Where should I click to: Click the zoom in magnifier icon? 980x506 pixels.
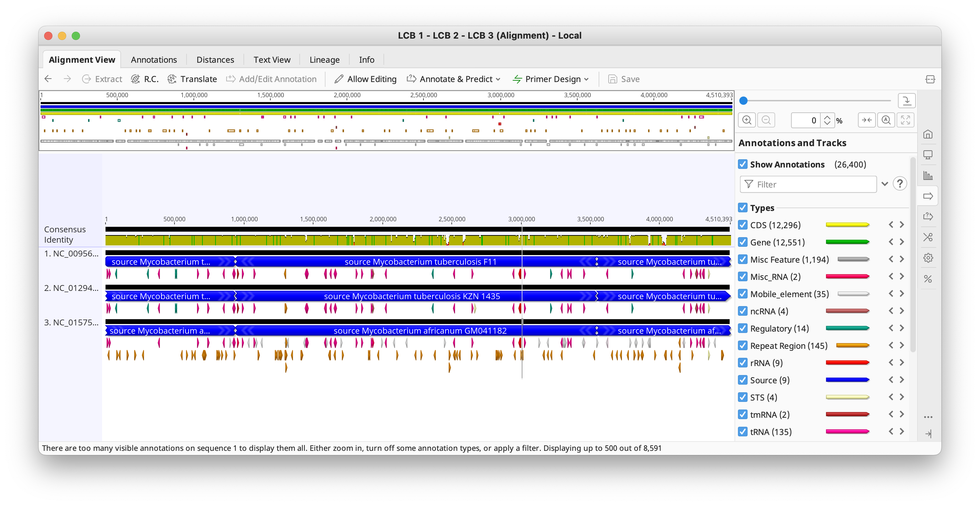point(747,120)
